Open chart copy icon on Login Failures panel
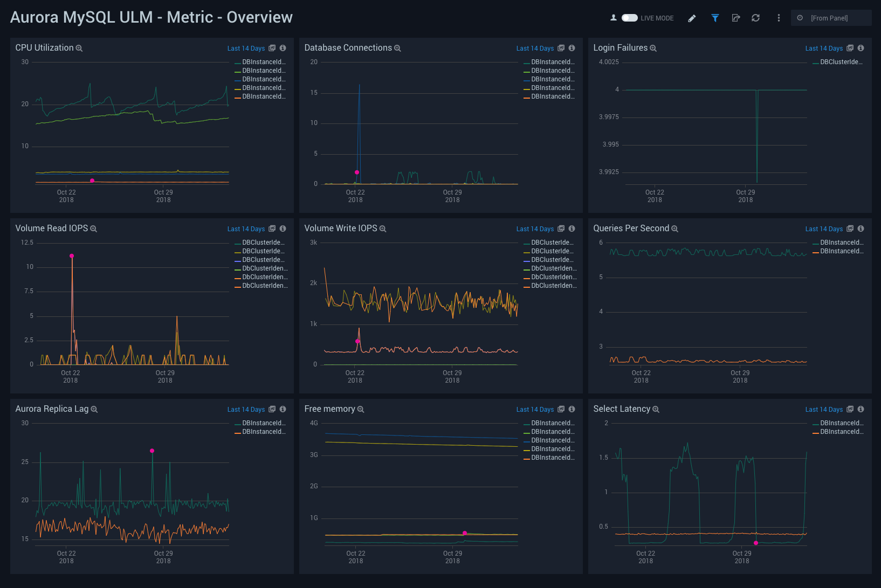The image size is (881, 588). 850,48
